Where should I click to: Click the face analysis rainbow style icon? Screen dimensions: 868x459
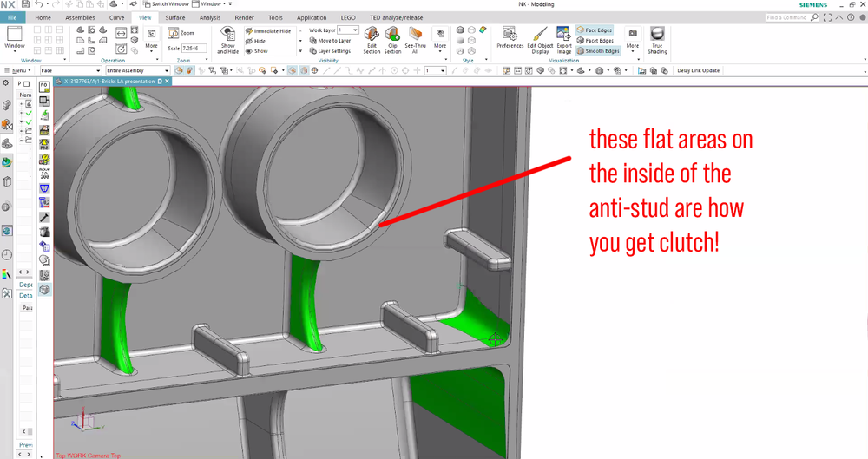pyautogui.click(x=483, y=30)
